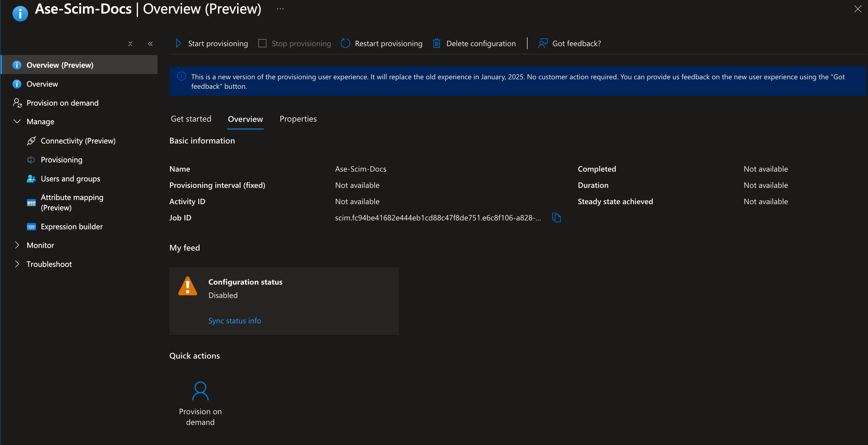868x445 pixels.
Task: Clear sidebar search with the X icon
Action: [x=130, y=44]
